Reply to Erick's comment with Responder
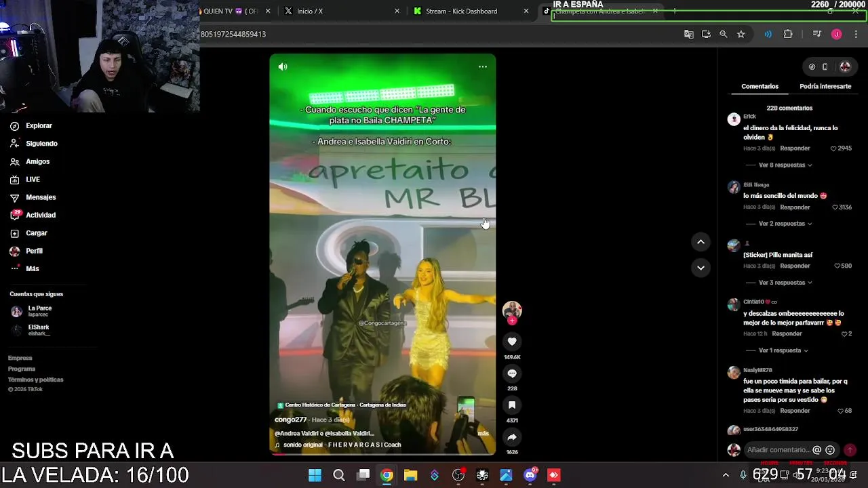 (795, 148)
